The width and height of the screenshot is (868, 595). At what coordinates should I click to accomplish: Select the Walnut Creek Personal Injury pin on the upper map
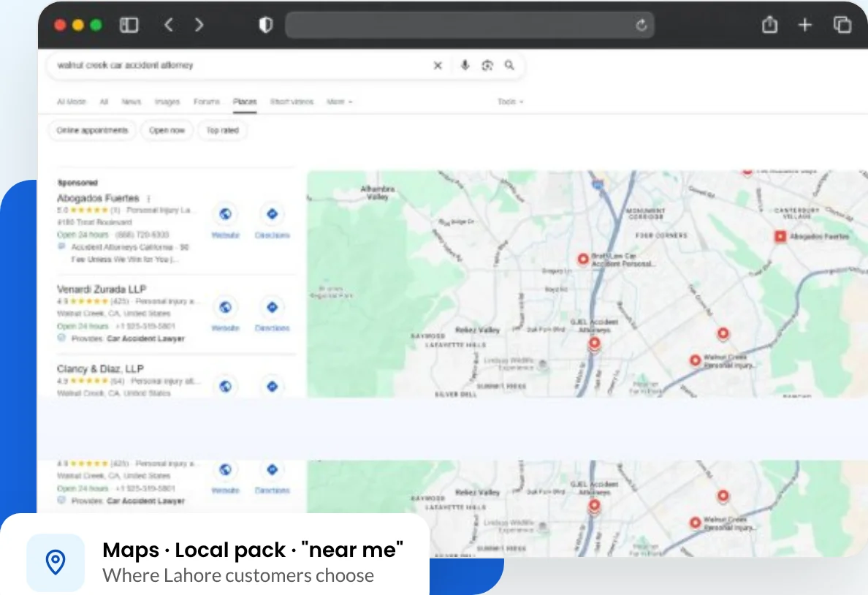696,360
